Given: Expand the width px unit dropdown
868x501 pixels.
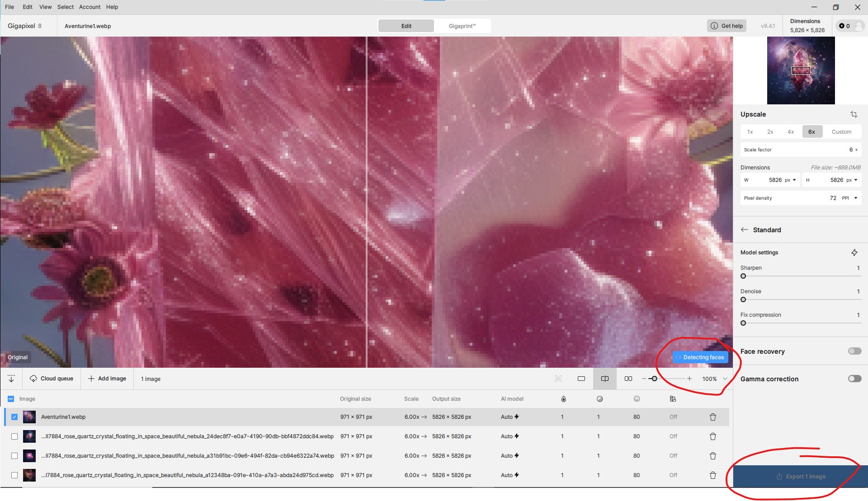Looking at the screenshot, I should pyautogui.click(x=794, y=180).
